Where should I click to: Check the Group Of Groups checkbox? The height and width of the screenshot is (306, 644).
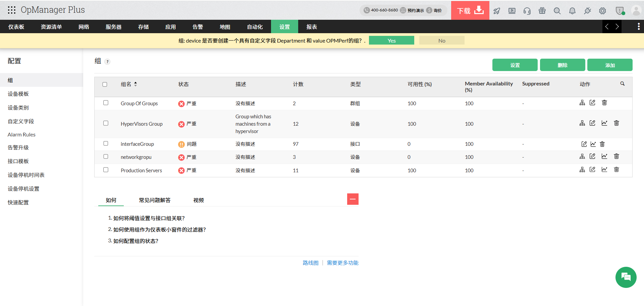click(x=106, y=103)
